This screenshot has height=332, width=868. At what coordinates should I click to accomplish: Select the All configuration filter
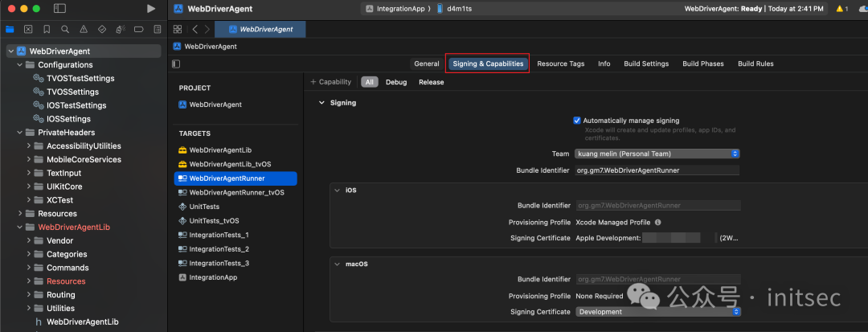click(369, 82)
